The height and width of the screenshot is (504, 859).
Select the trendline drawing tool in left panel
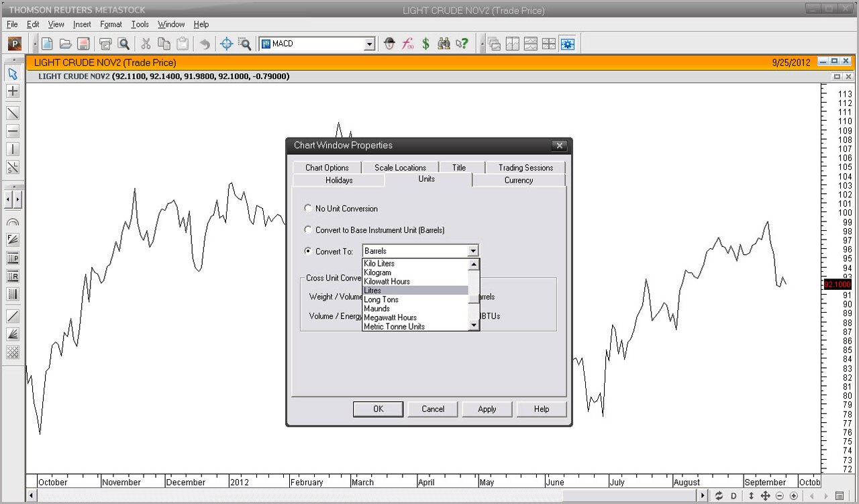tap(13, 113)
